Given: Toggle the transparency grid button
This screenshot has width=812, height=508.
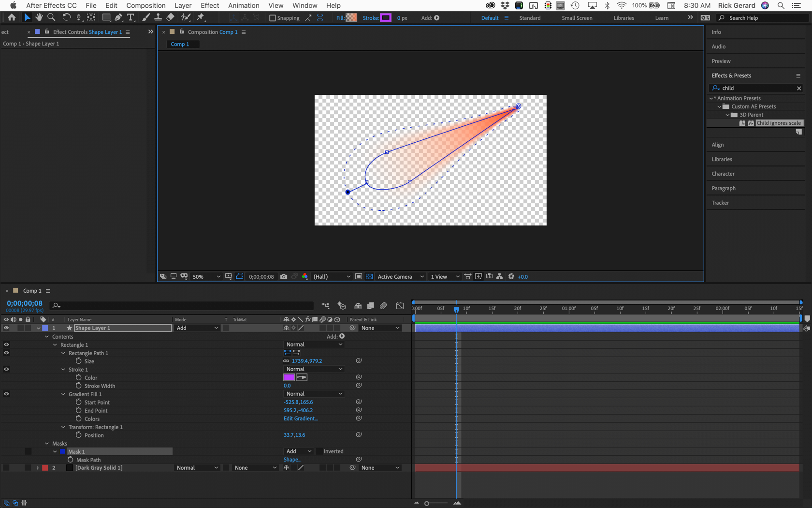Looking at the screenshot, I should tap(369, 277).
